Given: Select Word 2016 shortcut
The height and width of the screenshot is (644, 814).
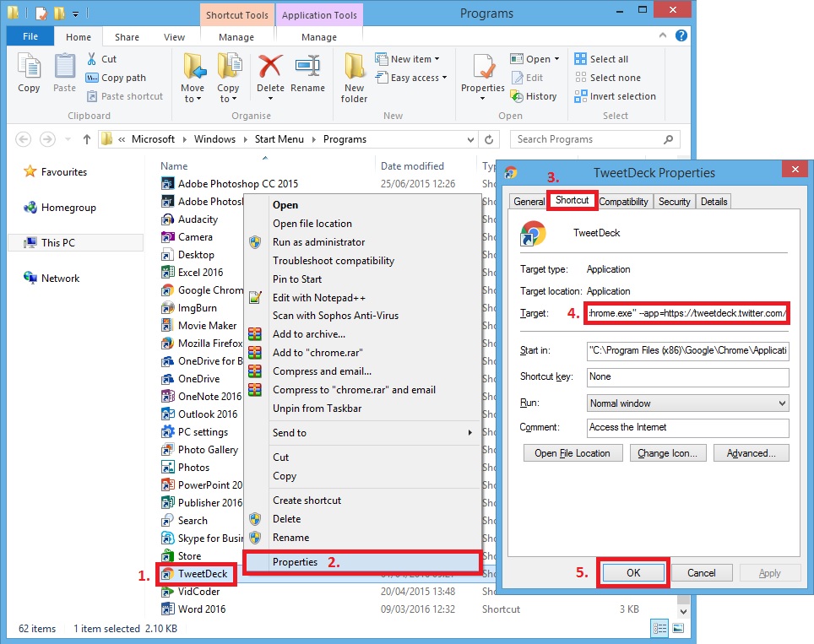Looking at the screenshot, I should click(x=193, y=609).
